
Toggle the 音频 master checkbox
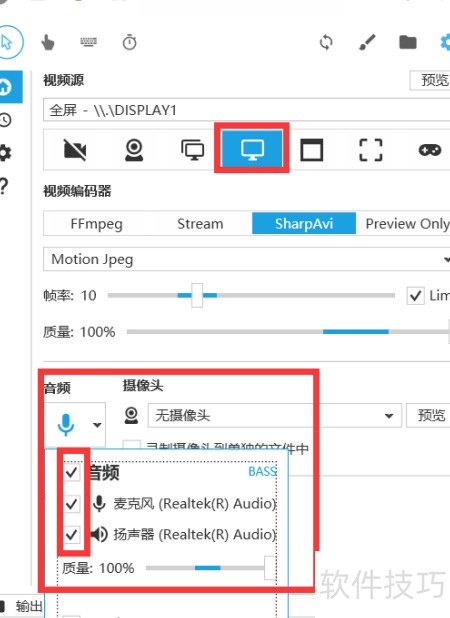pyautogui.click(x=71, y=472)
